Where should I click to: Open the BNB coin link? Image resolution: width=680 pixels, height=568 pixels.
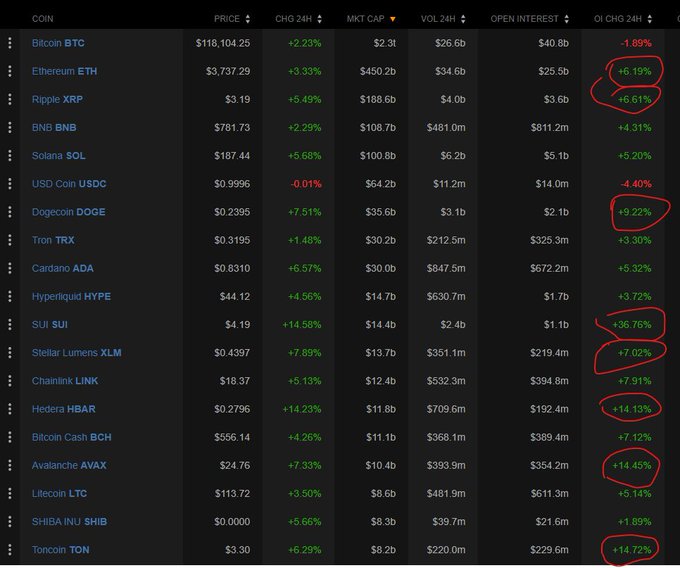[x=54, y=127]
